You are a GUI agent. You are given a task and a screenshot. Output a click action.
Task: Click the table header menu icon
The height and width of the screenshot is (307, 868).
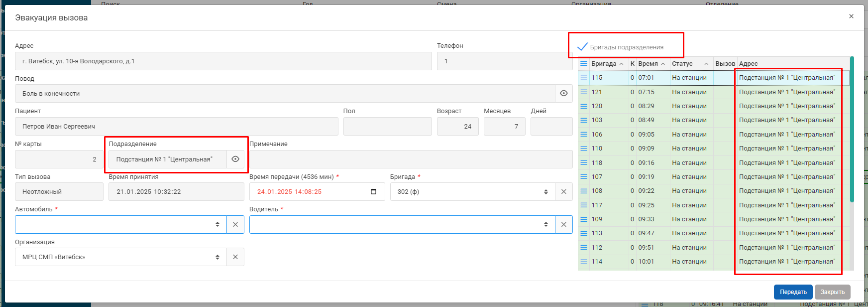584,64
